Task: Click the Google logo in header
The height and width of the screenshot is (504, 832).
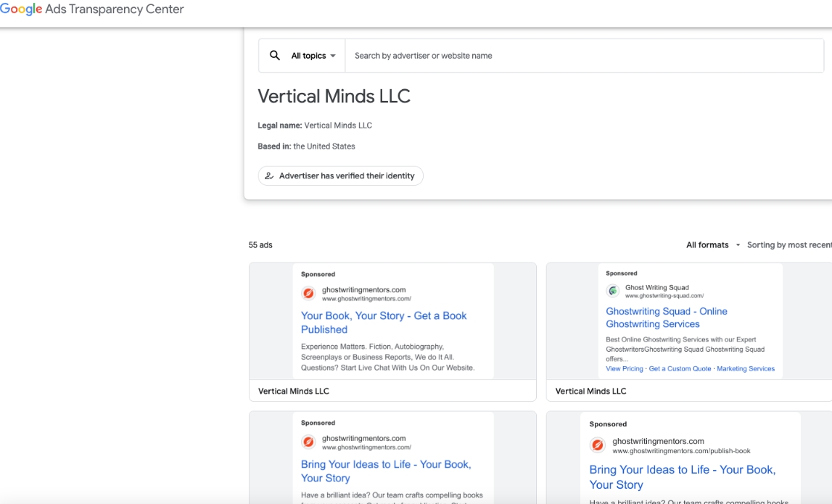Action: pyautogui.click(x=21, y=9)
